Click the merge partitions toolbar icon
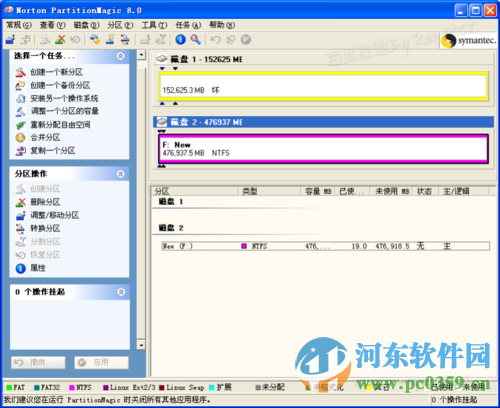Screen dimensions: 500x408 tap(145, 39)
